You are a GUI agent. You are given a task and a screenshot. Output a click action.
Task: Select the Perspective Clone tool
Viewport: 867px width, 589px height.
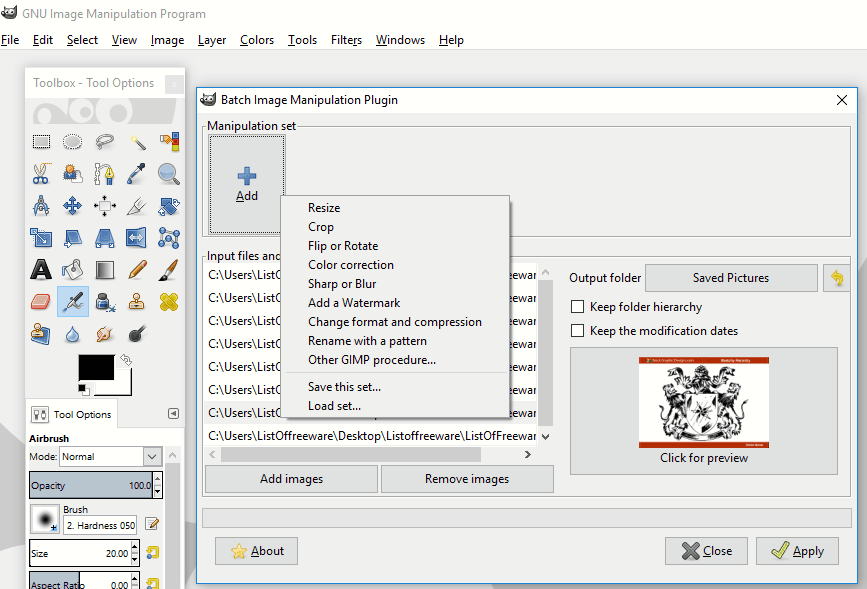click(x=41, y=334)
